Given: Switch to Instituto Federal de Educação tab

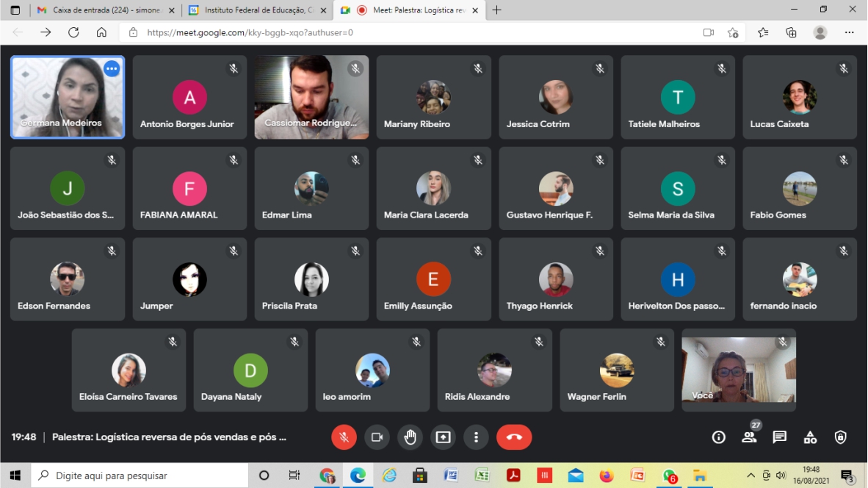Looking at the screenshot, I should coord(256,10).
